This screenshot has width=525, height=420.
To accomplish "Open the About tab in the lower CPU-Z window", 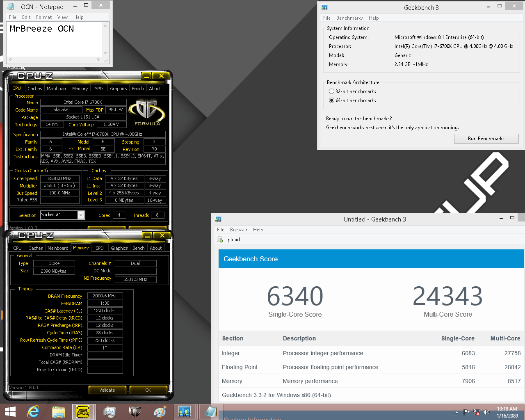I will click(155, 248).
